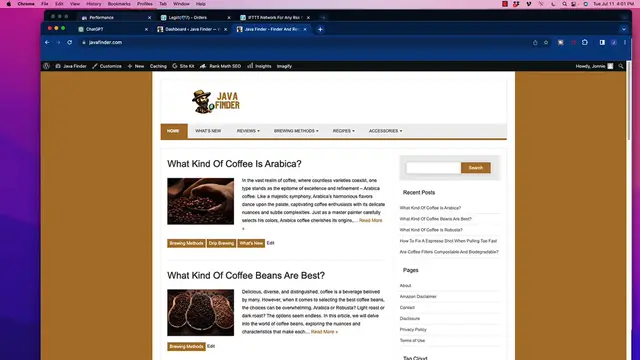This screenshot has width=640, height=360.
Task: Click the What's New tag under the Arabica post
Action: [x=251, y=243]
